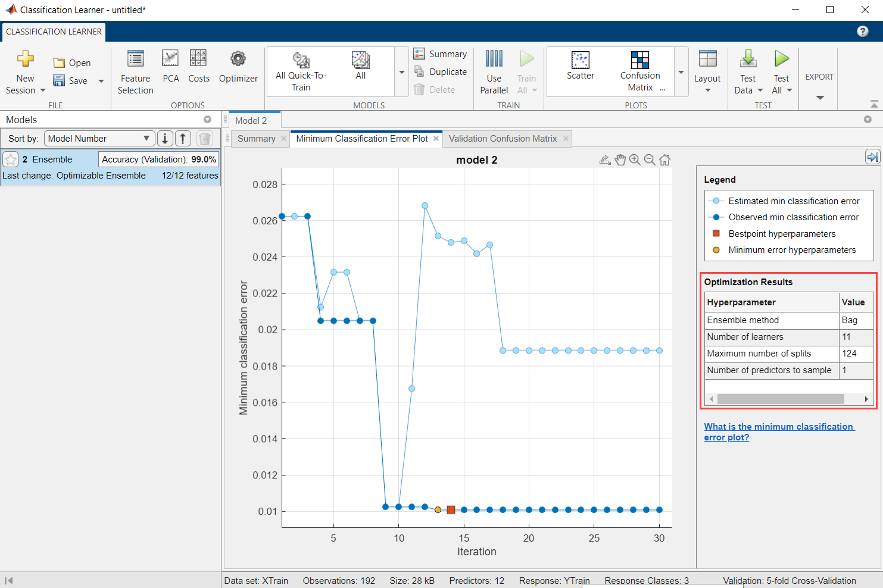This screenshot has height=588, width=883.
Task: Select the pan hand tool on plot
Action: 620,159
